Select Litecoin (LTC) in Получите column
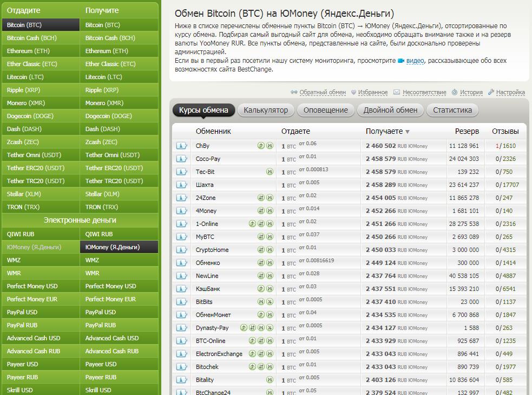Viewport: 532px width, 395px height. [x=119, y=77]
